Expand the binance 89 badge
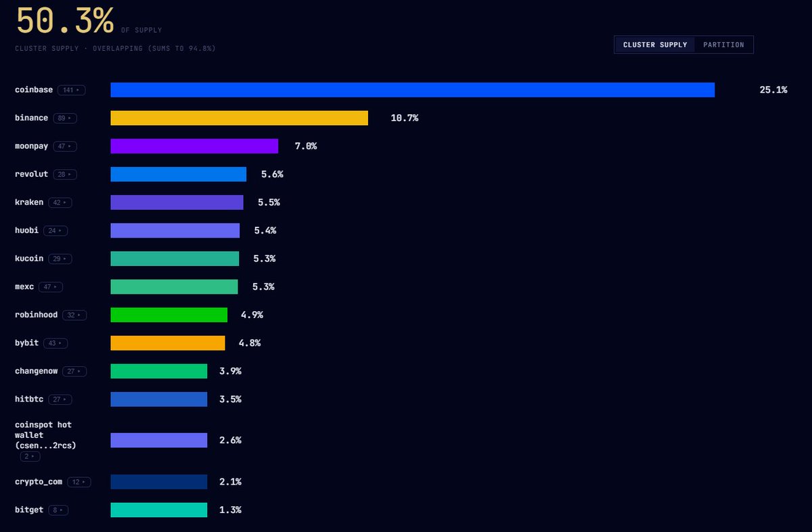 click(65, 118)
